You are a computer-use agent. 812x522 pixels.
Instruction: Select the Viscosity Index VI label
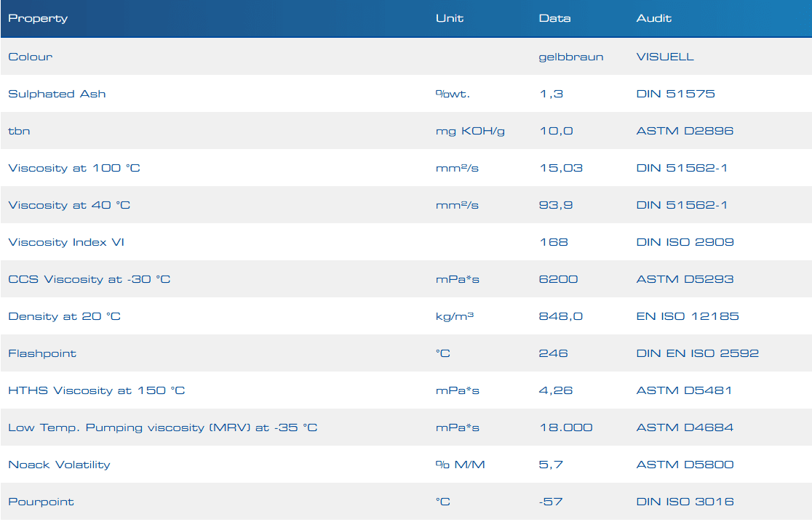tap(66, 242)
